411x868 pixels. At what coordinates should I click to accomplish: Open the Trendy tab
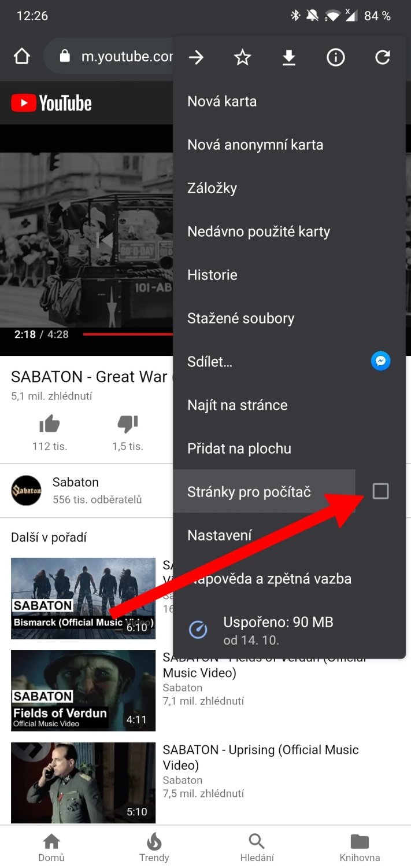[154, 847]
